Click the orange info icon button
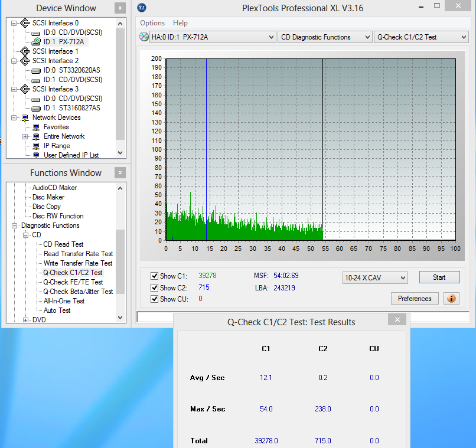476x448 pixels. tap(451, 299)
